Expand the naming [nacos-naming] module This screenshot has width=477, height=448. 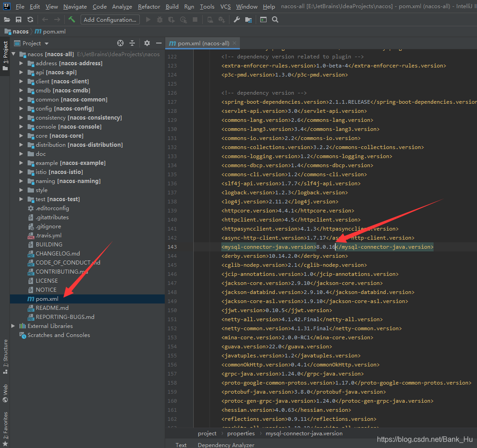click(x=21, y=181)
